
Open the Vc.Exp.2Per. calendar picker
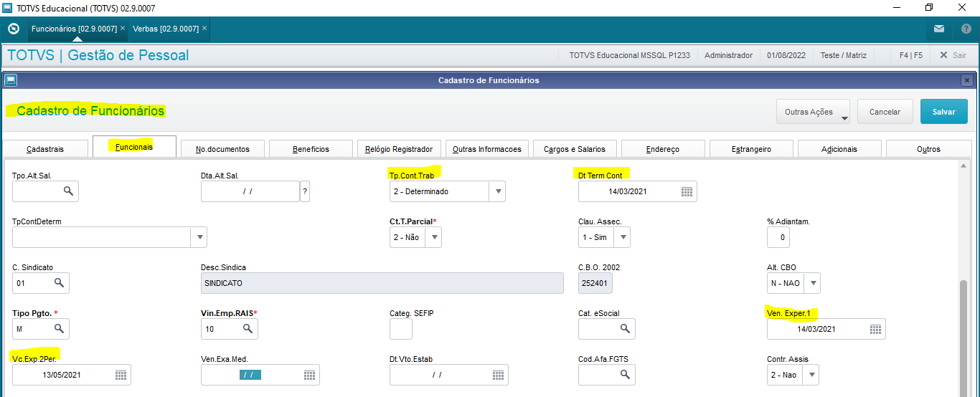[121, 375]
